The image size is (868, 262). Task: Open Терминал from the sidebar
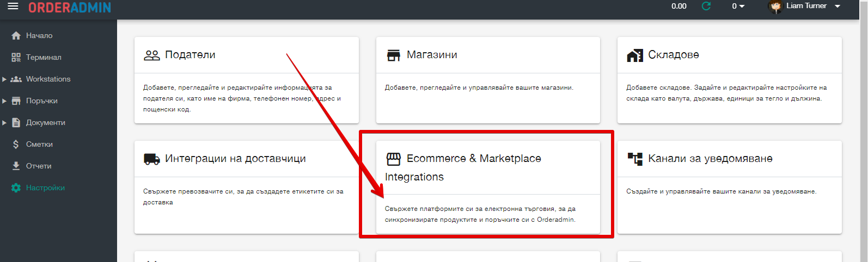point(44,57)
